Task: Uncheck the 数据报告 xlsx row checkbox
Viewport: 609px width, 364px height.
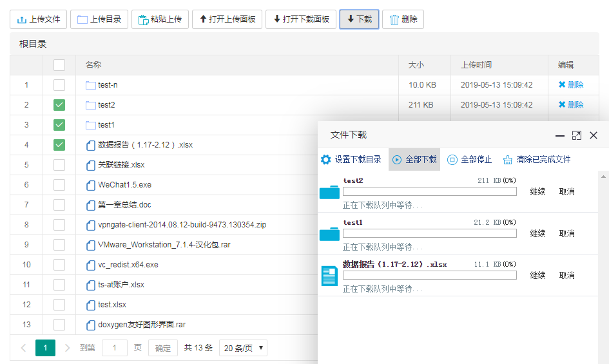Action: click(x=59, y=145)
